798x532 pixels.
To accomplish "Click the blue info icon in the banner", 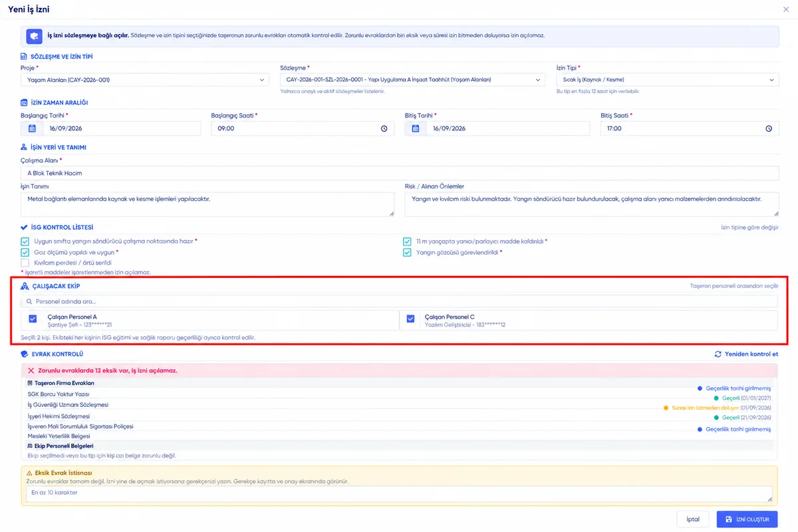I will coord(34,36).
